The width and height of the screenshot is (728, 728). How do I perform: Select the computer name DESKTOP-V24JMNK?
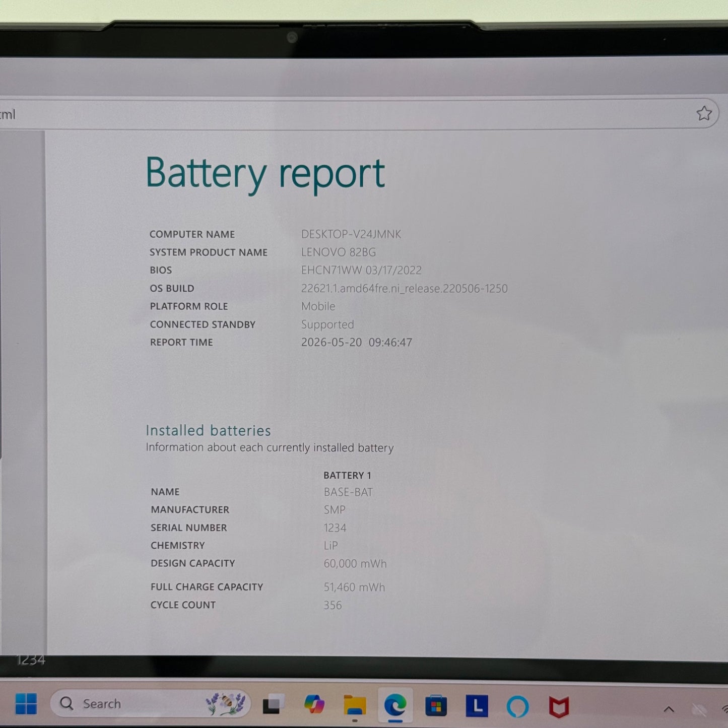[x=351, y=234]
